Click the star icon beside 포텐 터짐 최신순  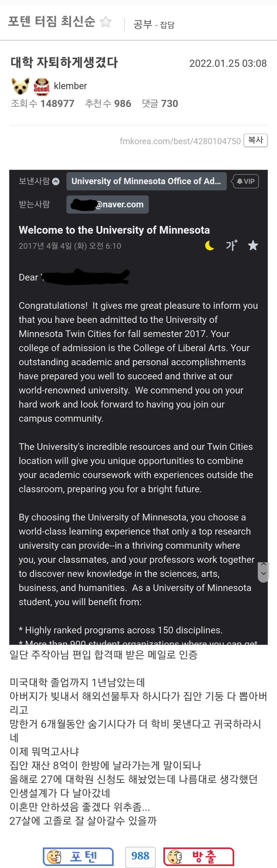(106, 22)
